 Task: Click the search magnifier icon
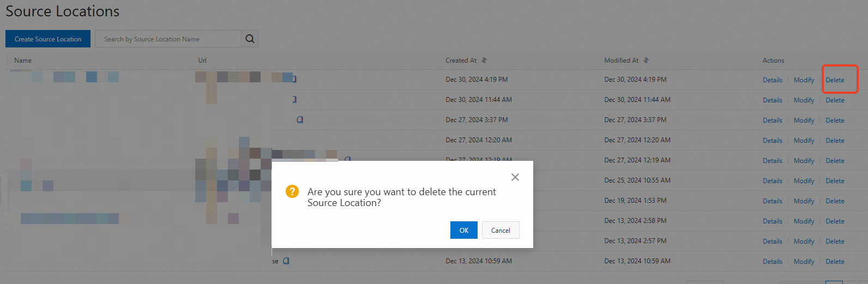click(x=250, y=39)
